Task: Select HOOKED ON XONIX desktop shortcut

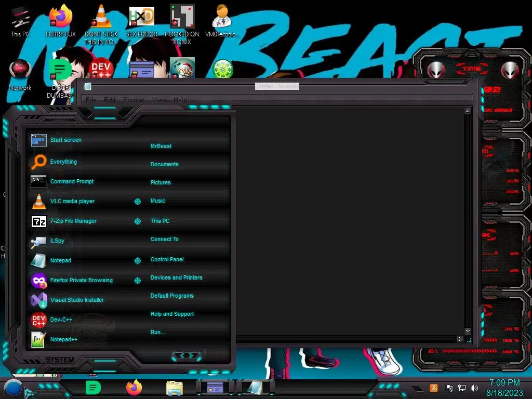Action: [182, 24]
